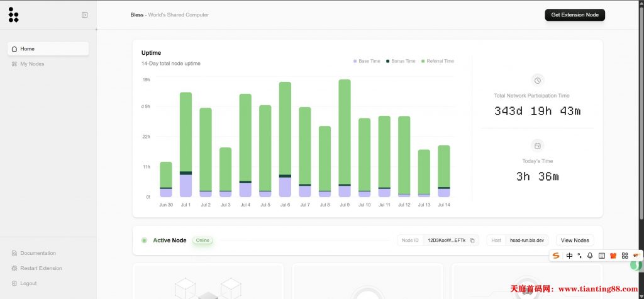This screenshot has height=299, width=644.
Task: Click the avatar icon at the input toolbar's end
Action: click(x=636, y=256)
